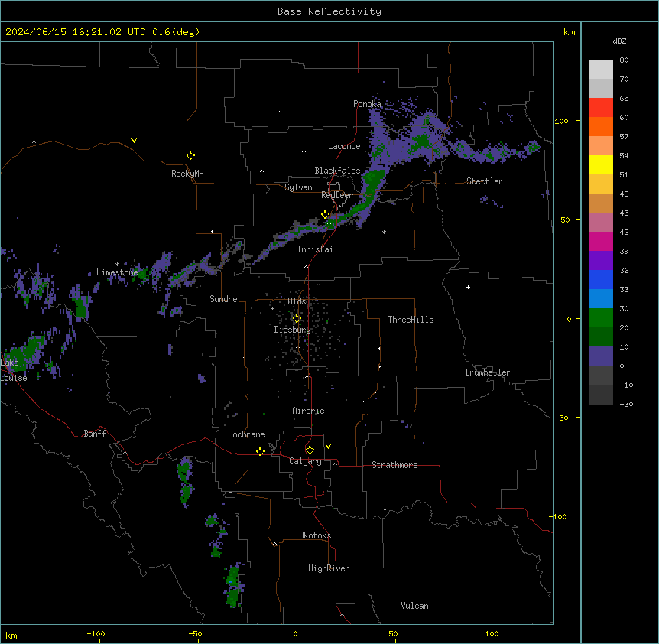659x644 pixels.
Task: Click the Limestone label
Action: (117, 272)
